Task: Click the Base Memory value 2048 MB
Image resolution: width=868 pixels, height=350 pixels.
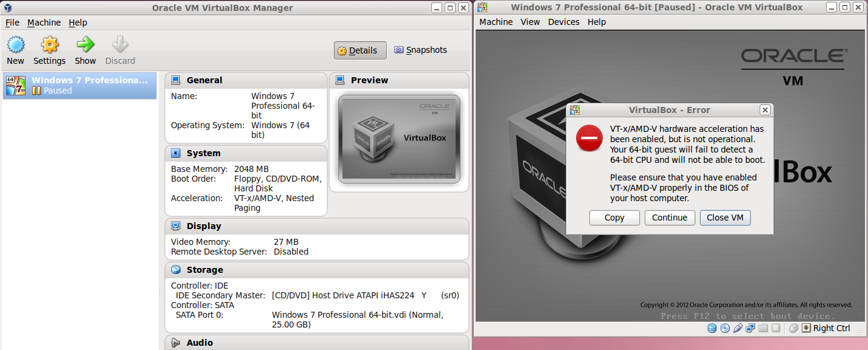Action: pyautogui.click(x=251, y=169)
